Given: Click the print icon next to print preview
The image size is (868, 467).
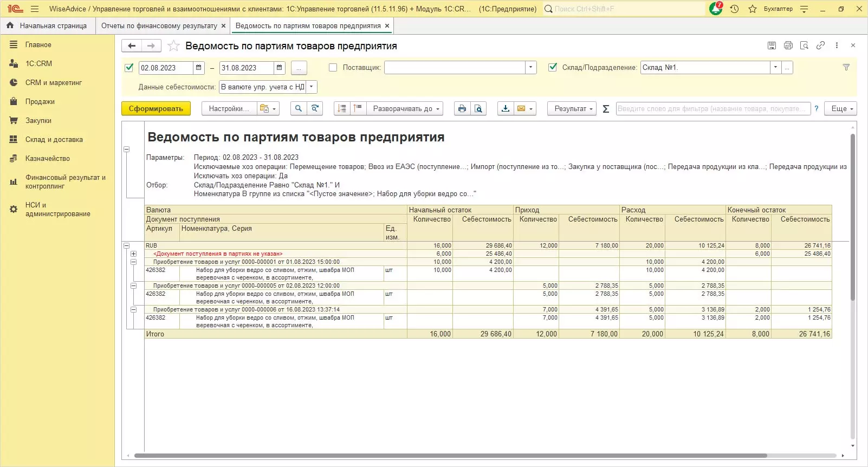Looking at the screenshot, I should [462, 109].
